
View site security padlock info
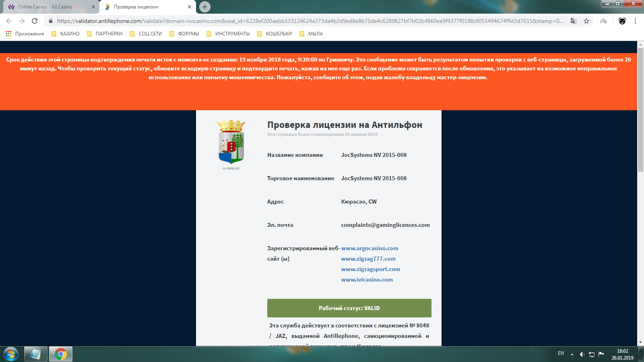click(51, 21)
